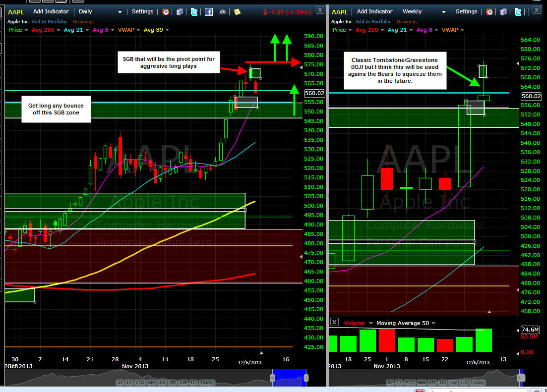Click Drawings link in Weekly chart
This screenshot has width=547, height=392.
[407, 22]
